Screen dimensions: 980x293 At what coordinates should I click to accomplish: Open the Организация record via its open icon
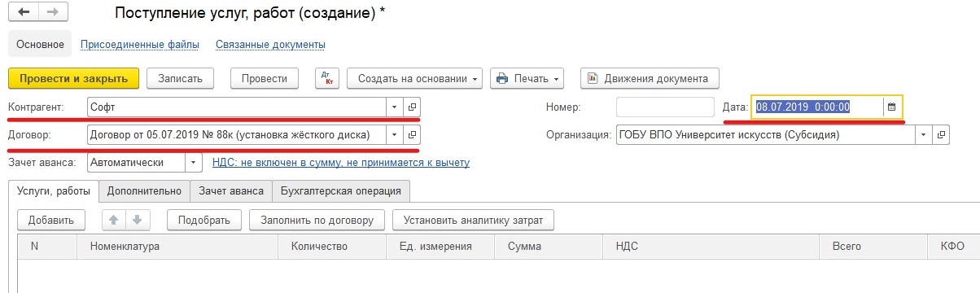point(942,134)
